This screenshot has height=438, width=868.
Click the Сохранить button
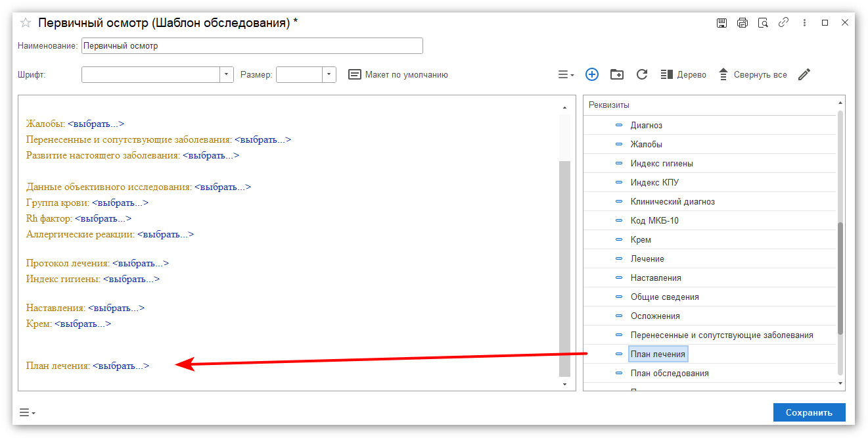click(809, 412)
